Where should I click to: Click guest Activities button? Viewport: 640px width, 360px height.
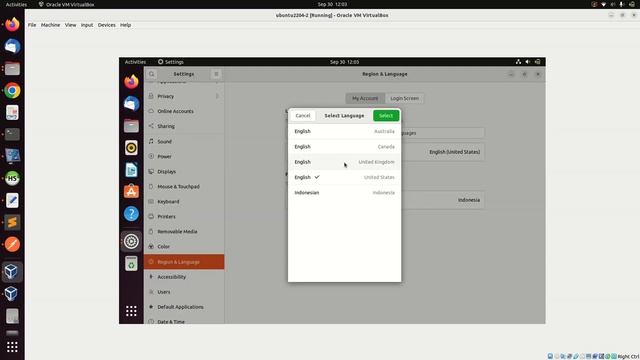pyautogui.click(x=135, y=62)
